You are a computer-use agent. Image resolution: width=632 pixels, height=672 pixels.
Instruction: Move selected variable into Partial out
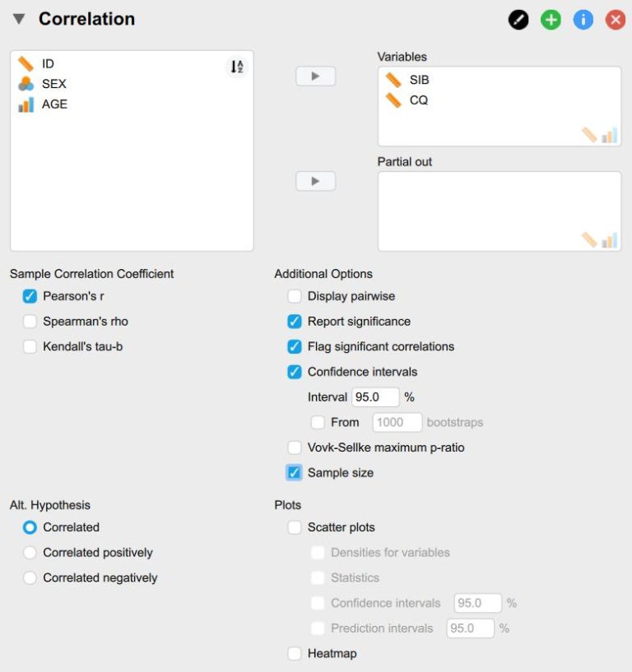point(315,180)
